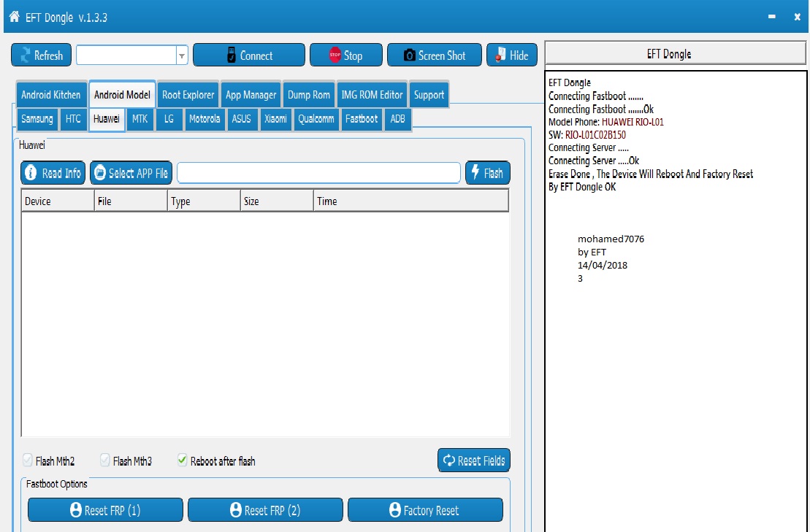Click the Hide button icon
The height and width of the screenshot is (532, 810).
pyautogui.click(x=500, y=55)
